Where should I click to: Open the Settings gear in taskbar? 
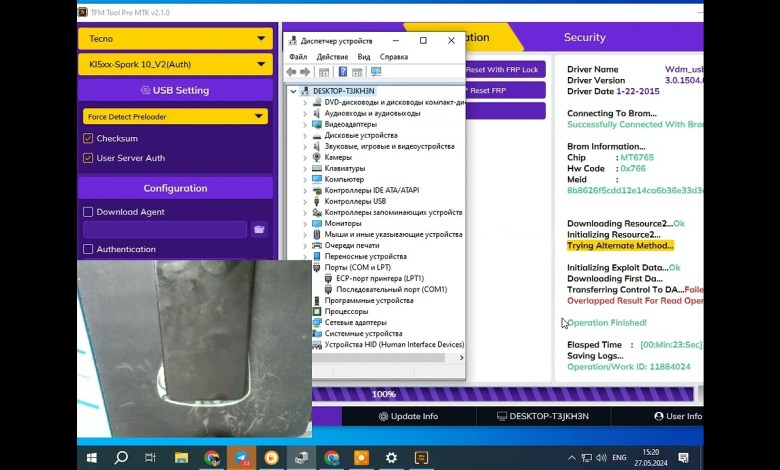click(x=391, y=458)
